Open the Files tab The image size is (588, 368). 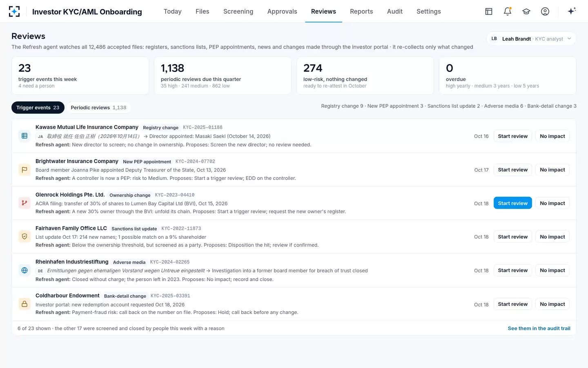pyautogui.click(x=202, y=11)
